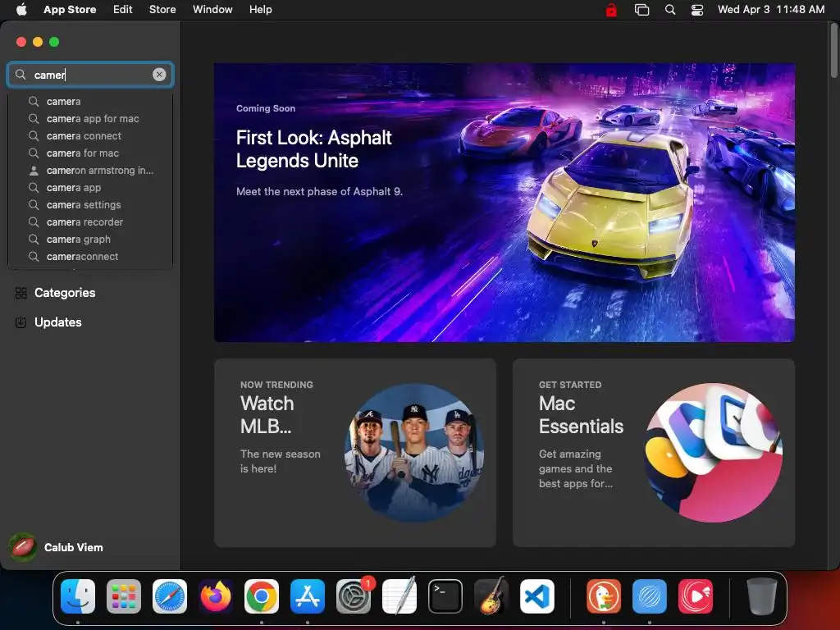Select the 'cameron armstrong in...' developer suggestion
840x630 pixels.
tap(90, 171)
